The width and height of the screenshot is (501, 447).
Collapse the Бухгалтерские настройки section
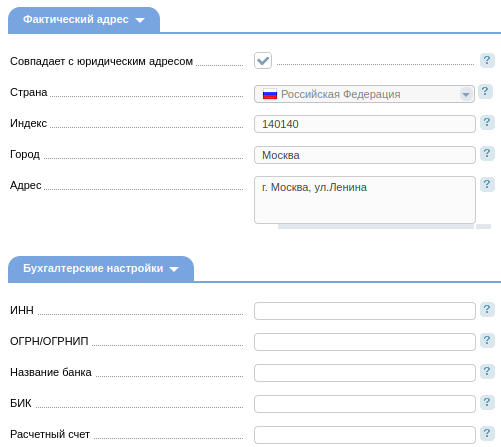[101, 269]
